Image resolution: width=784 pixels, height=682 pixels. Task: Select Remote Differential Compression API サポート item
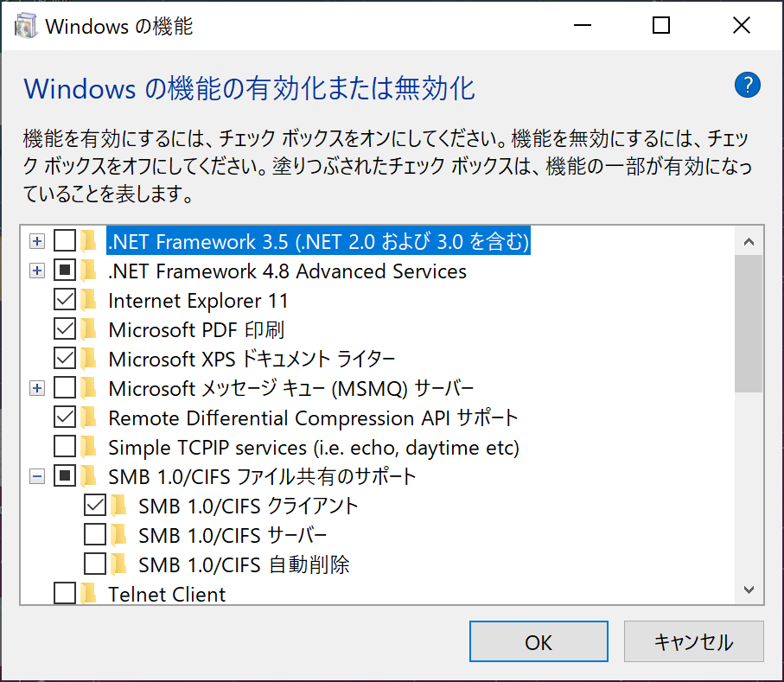(313, 418)
